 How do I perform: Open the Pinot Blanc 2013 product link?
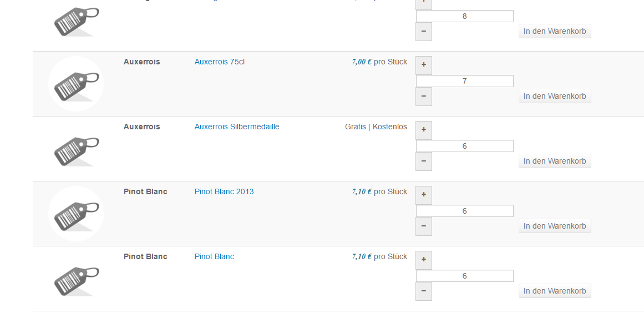[x=224, y=191]
